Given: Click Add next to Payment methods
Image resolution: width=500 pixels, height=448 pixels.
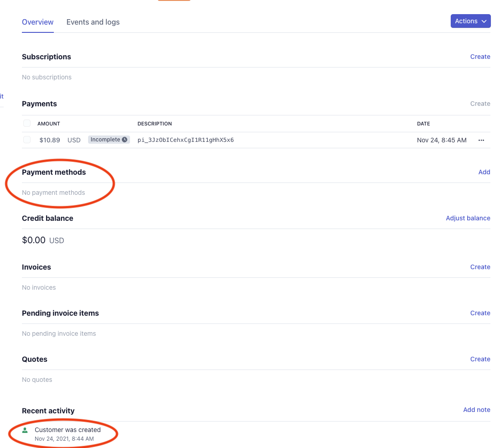Looking at the screenshot, I should coord(484,172).
